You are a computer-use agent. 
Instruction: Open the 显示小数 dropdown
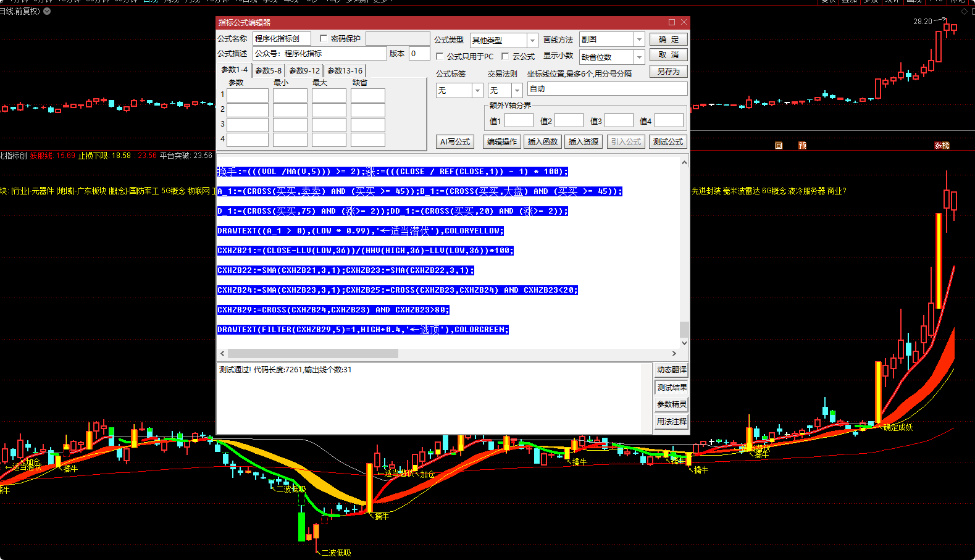638,57
